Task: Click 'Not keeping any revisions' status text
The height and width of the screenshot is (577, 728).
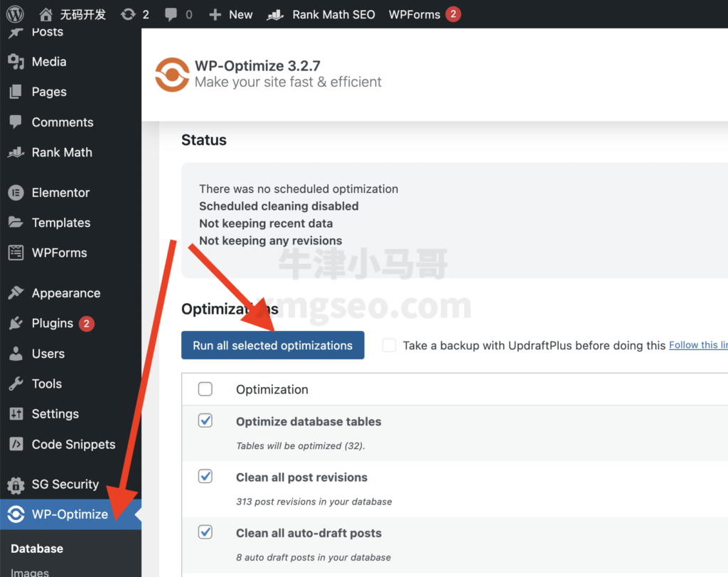Action: [270, 240]
